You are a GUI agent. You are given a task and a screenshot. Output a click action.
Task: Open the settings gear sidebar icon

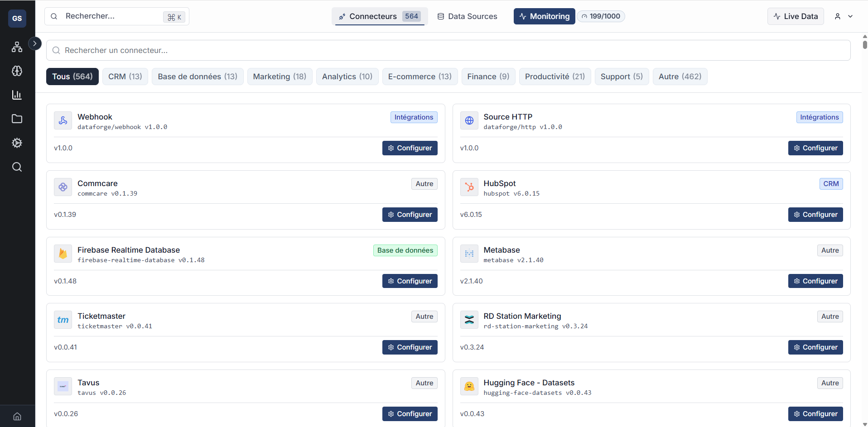(x=17, y=143)
